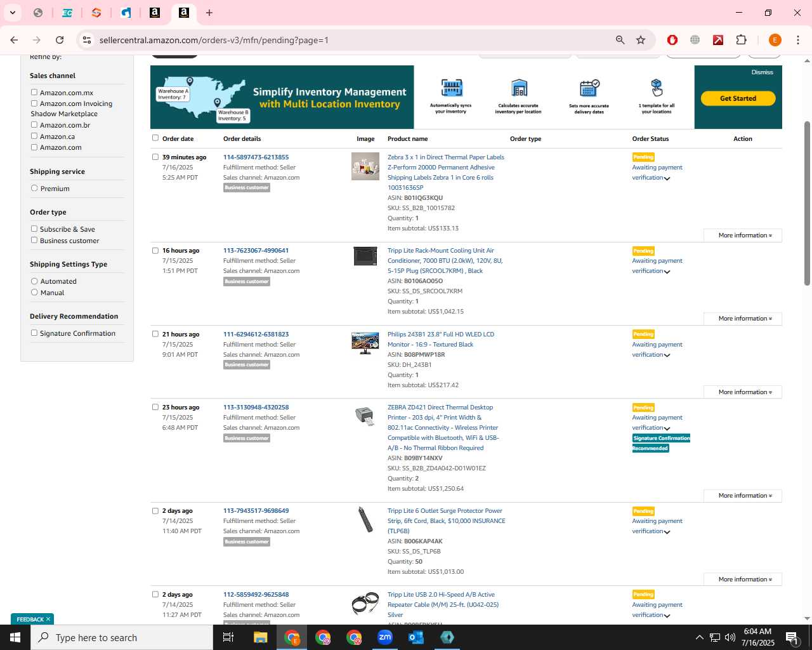Open Task View on the taskbar
Screen dimensions: 812x650
coord(228,637)
